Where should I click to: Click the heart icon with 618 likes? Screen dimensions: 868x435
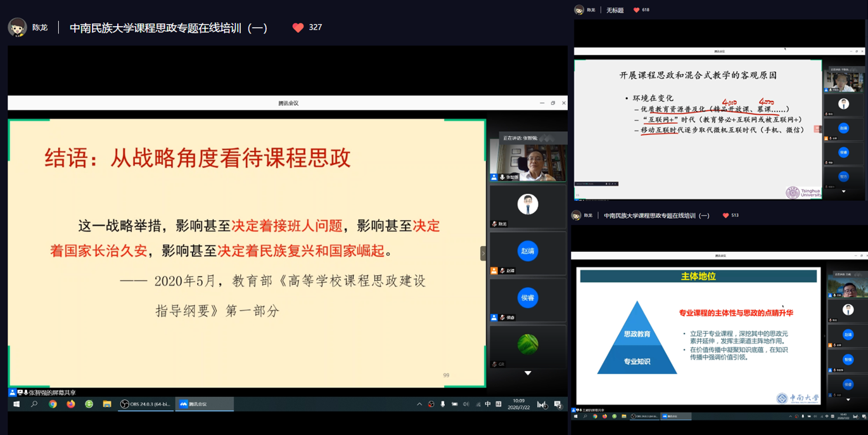pyautogui.click(x=636, y=10)
